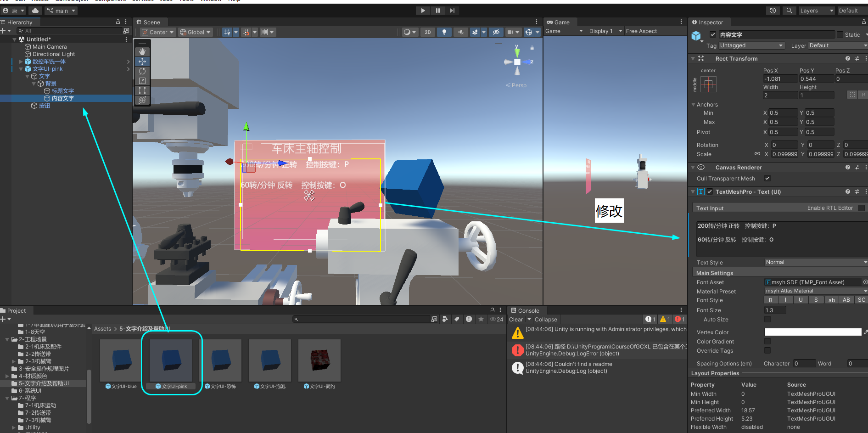Toggle TextMeshPro component enabled checkbox
The image size is (868, 433).
(710, 191)
